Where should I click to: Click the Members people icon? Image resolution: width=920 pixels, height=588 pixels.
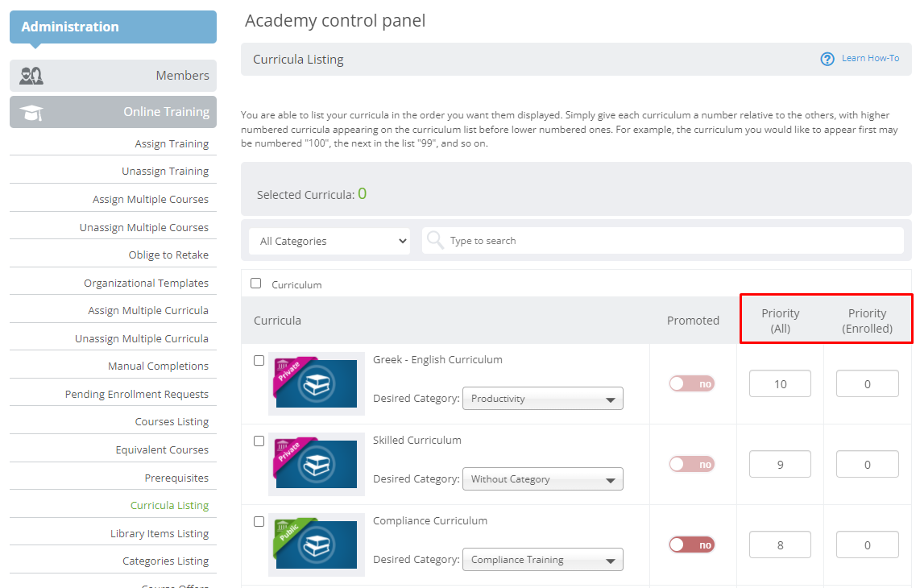coord(31,76)
